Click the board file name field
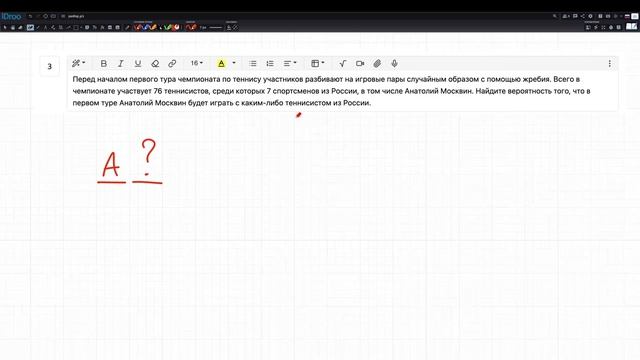 tap(76, 16)
